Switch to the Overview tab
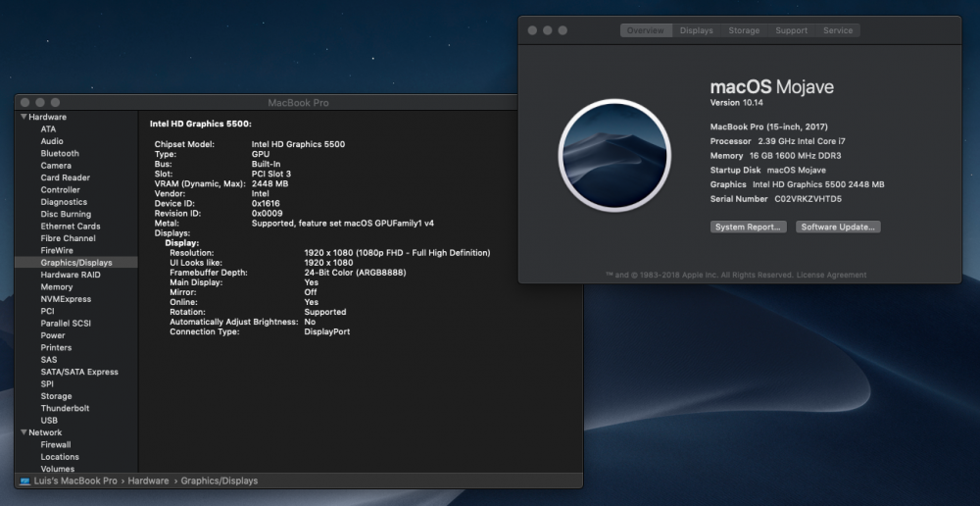 click(646, 30)
